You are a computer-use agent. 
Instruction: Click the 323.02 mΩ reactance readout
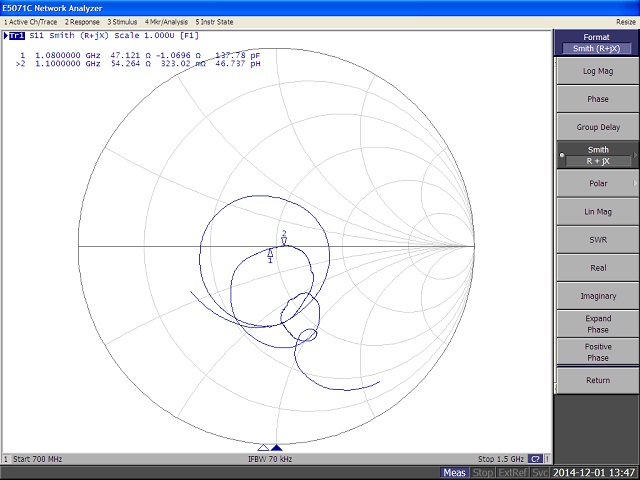[x=183, y=64]
